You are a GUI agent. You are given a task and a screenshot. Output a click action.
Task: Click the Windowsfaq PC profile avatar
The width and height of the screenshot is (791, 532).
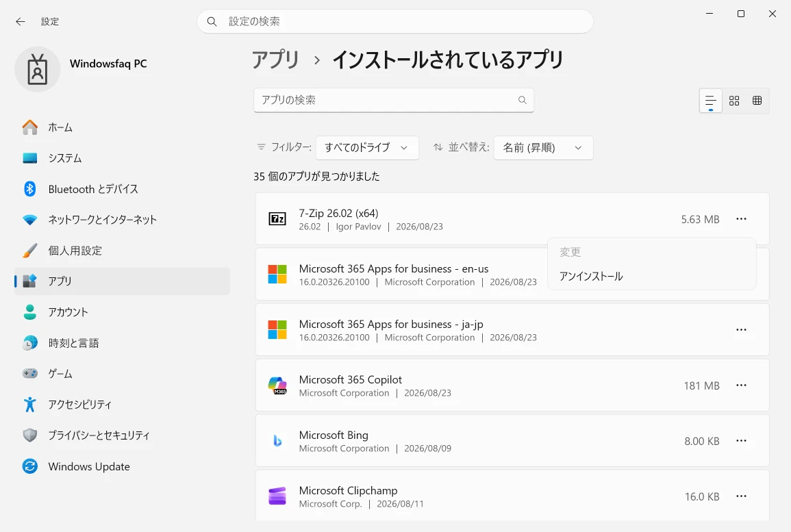(x=38, y=69)
